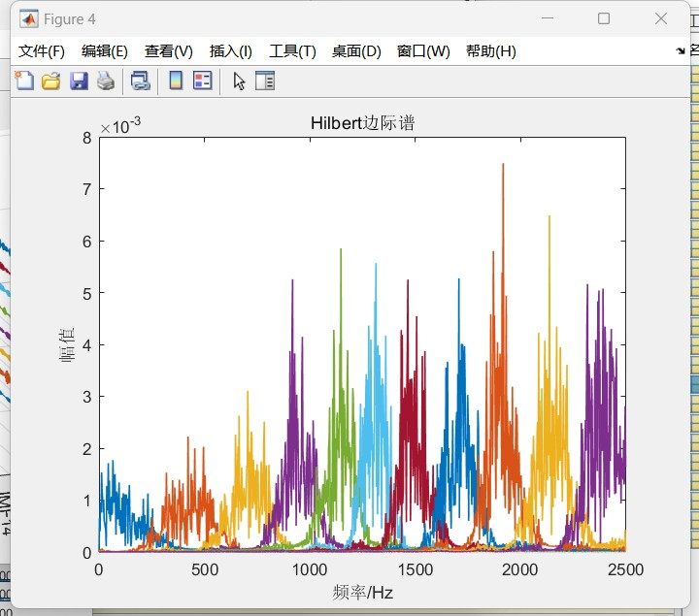Select the plot title Hilbert边际谱
699x616 pixels.
point(363,123)
